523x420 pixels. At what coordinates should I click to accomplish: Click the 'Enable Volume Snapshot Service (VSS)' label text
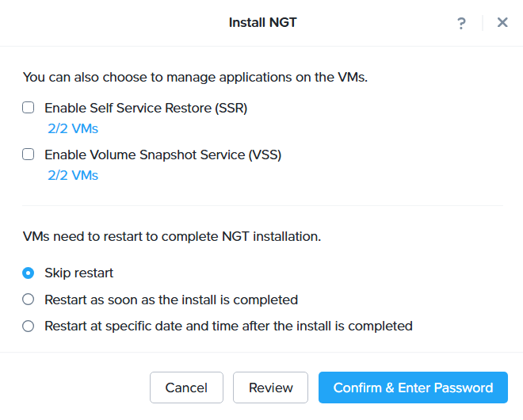tap(162, 155)
